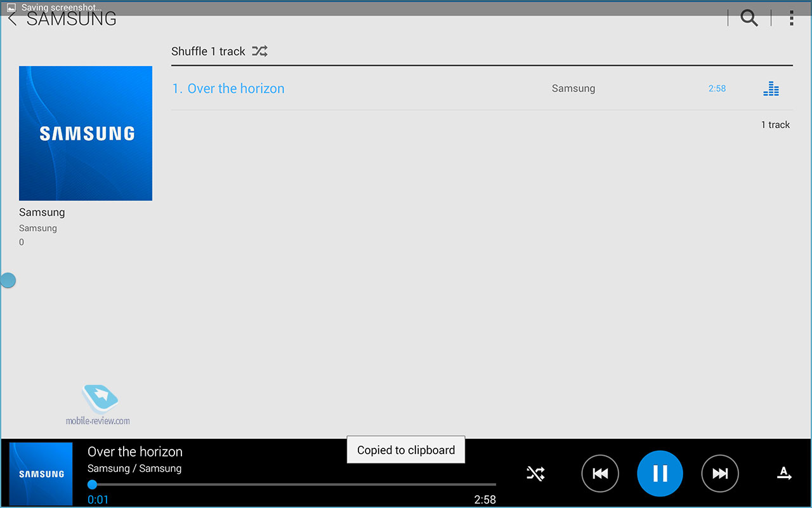Click the equalizer now-playing icon
This screenshot has width=812, height=508.
(x=771, y=89)
